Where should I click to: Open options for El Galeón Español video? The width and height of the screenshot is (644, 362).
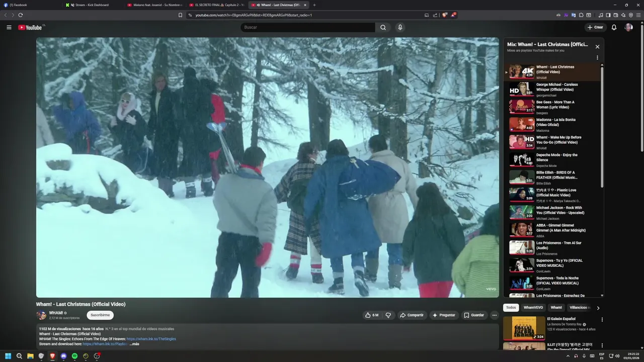click(602, 319)
